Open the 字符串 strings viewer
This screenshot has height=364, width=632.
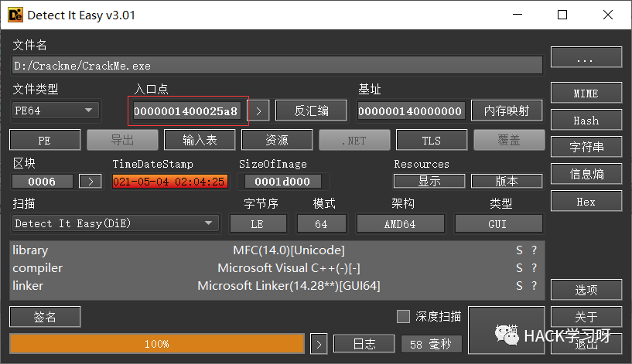coord(586,147)
